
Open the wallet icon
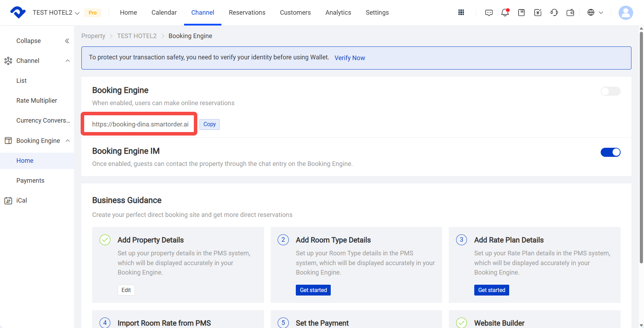(x=570, y=13)
